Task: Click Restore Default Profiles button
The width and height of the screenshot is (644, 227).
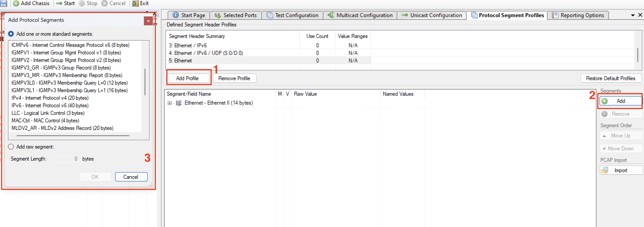Action: 610,78
